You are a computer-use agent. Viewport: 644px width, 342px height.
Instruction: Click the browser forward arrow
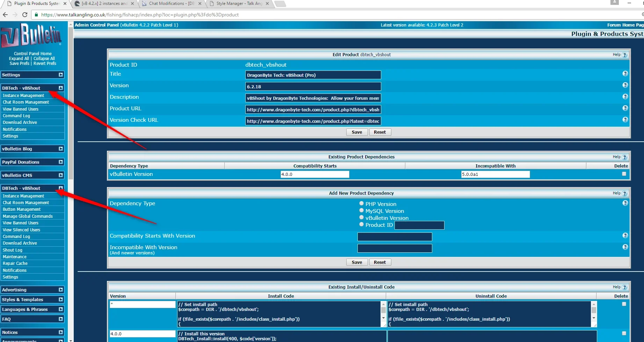pyautogui.click(x=15, y=15)
